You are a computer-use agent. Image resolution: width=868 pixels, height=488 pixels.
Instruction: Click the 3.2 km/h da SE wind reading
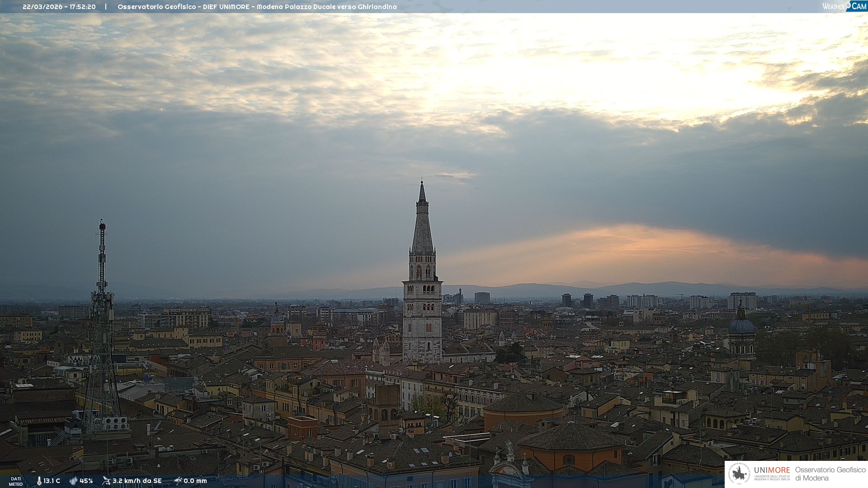click(137, 481)
